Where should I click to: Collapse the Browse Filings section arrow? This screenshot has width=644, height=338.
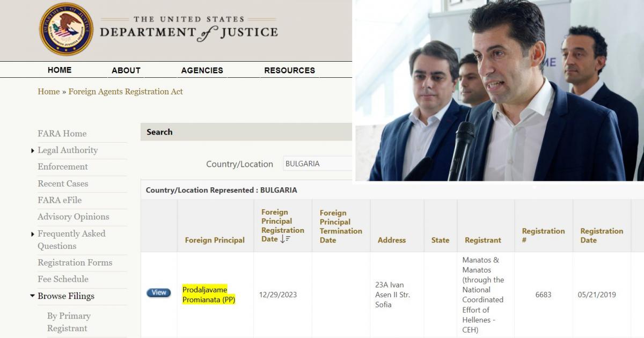(33, 296)
